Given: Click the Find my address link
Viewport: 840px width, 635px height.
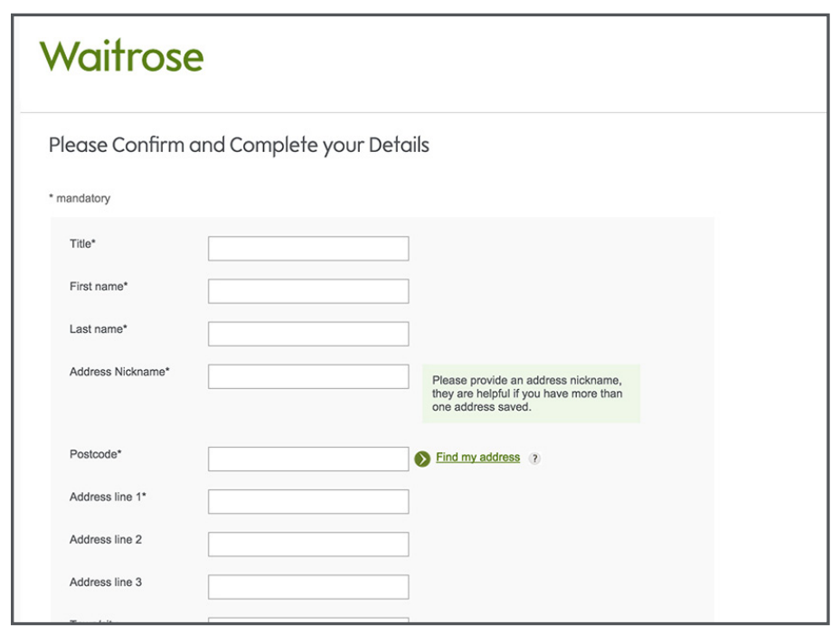Looking at the screenshot, I should coord(477,458).
